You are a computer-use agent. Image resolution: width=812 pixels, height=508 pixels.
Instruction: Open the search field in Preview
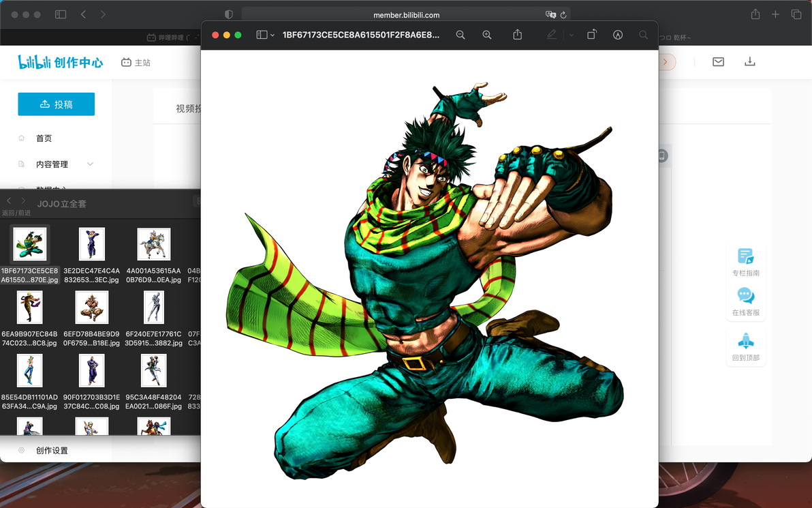pyautogui.click(x=643, y=35)
